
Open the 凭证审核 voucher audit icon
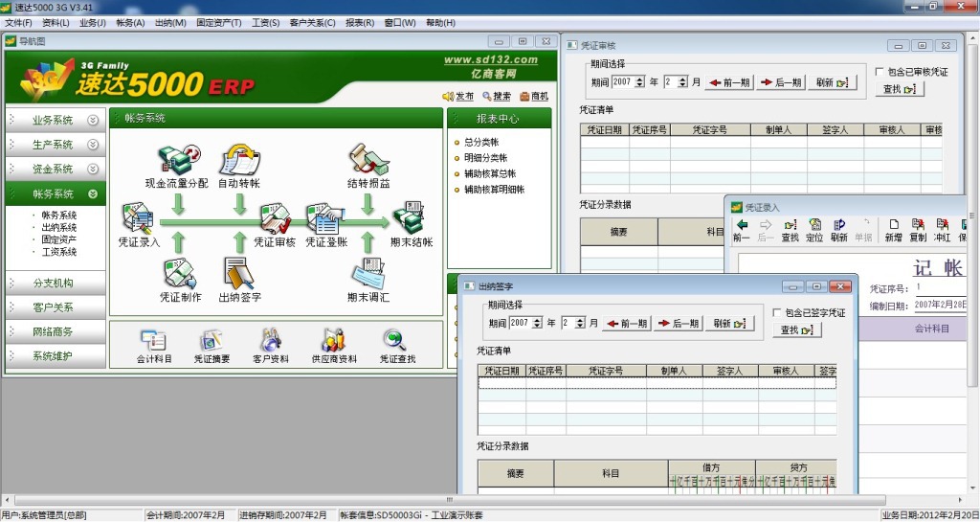(x=275, y=218)
